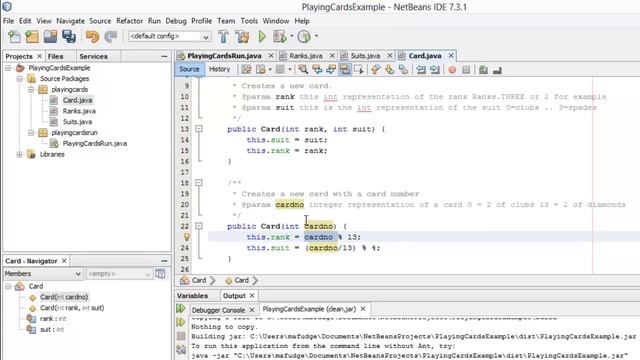Click the Find Previous Occurrence icon
Viewport: 640px width, 360px height.
coord(317,69)
